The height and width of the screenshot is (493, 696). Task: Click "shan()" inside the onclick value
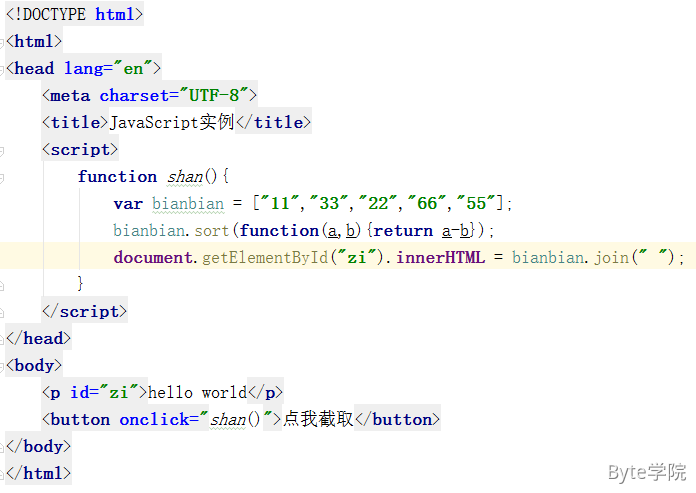click(235, 420)
